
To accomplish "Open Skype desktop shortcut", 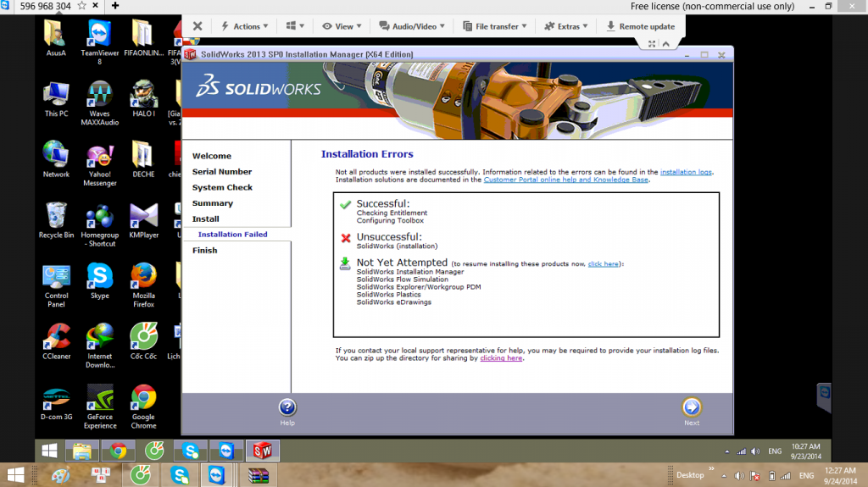I will pos(100,281).
